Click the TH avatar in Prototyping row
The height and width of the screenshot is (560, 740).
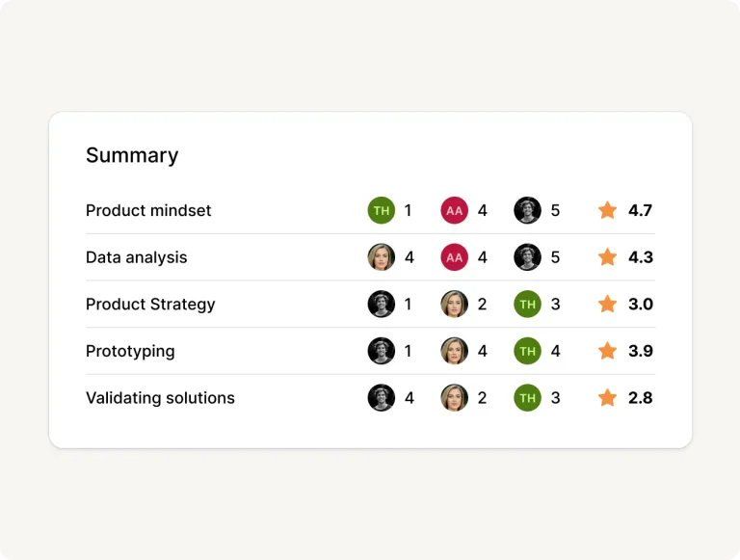(x=527, y=351)
